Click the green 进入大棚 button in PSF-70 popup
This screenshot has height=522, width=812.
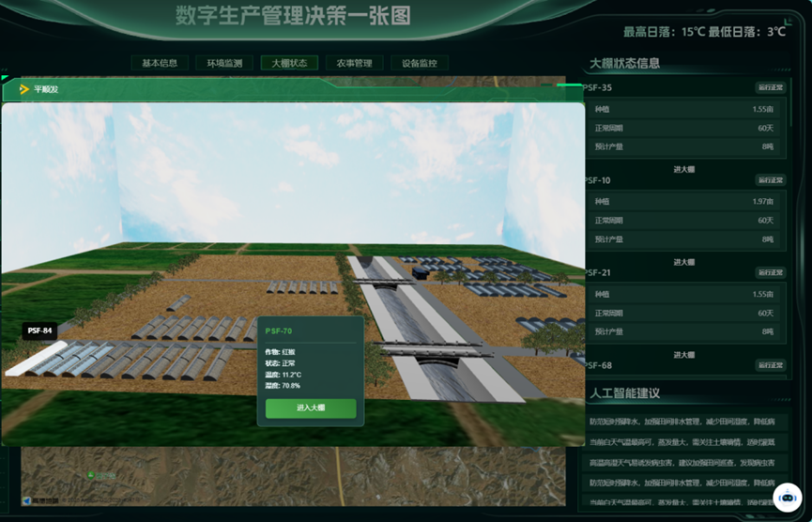[x=311, y=408]
